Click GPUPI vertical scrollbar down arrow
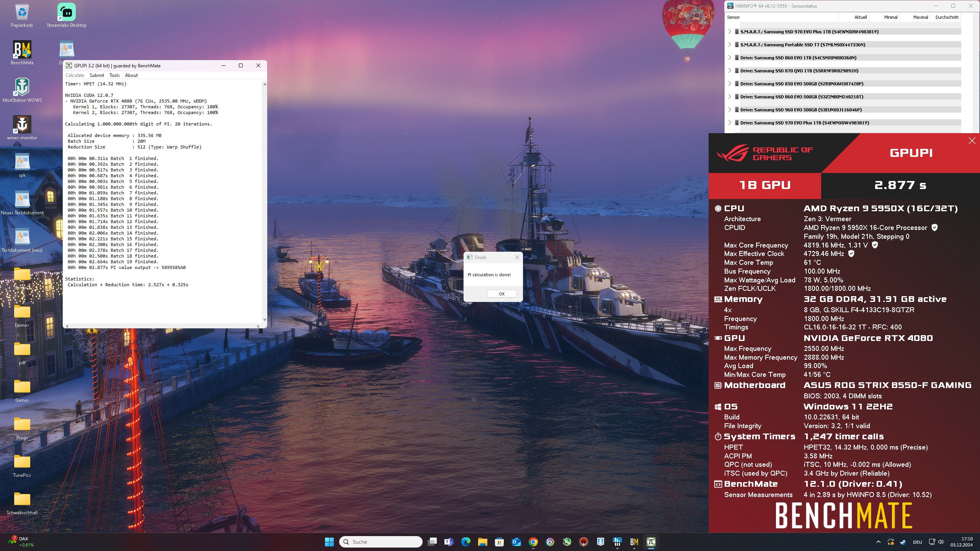This screenshot has width=980, height=551. click(265, 320)
